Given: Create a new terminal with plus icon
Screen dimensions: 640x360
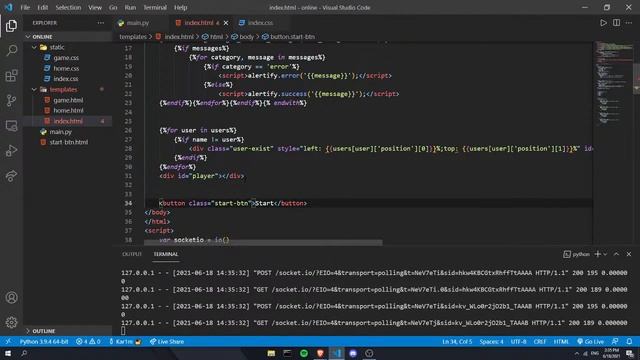Looking at the screenshot, I should click(x=598, y=254).
